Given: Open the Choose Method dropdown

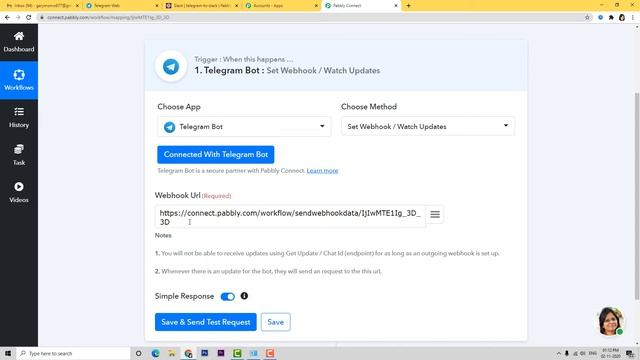Looking at the screenshot, I should pyautogui.click(x=428, y=126).
